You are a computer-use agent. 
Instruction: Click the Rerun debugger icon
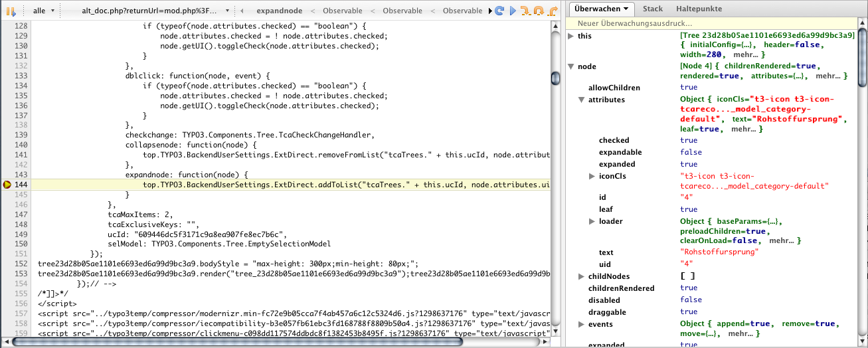point(499,11)
